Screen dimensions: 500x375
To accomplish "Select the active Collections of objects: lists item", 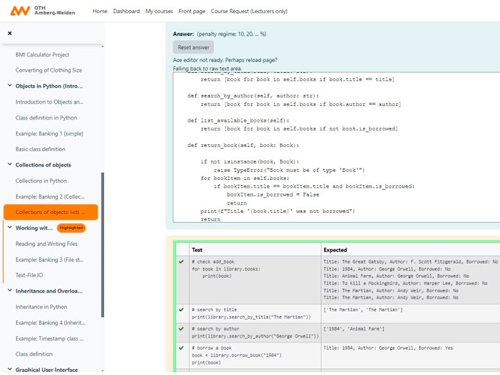I will point(51,212).
